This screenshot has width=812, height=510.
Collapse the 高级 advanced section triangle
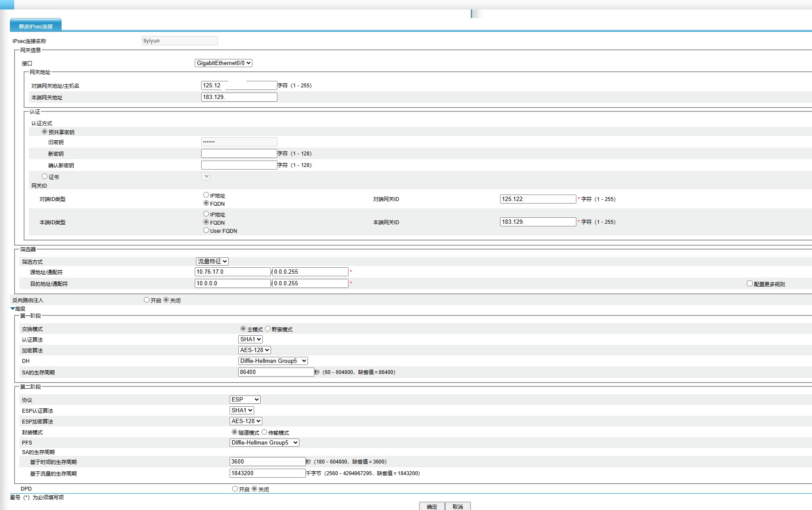(12, 309)
